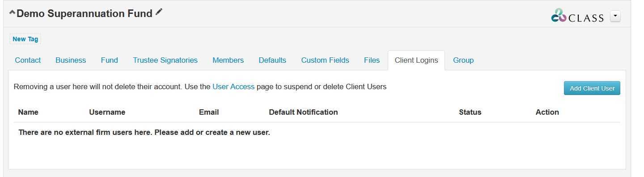Click the Email column header

coord(209,112)
